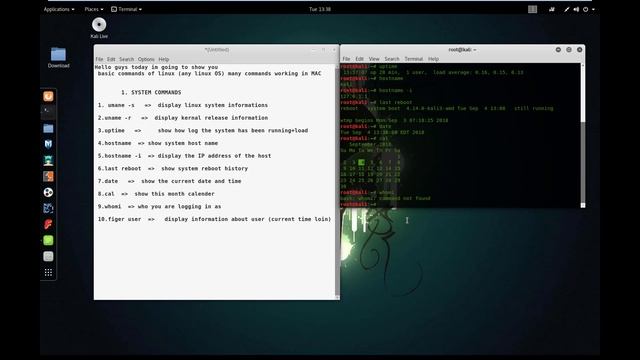
Task: Open File menu in terminal window
Action: click(346, 59)
